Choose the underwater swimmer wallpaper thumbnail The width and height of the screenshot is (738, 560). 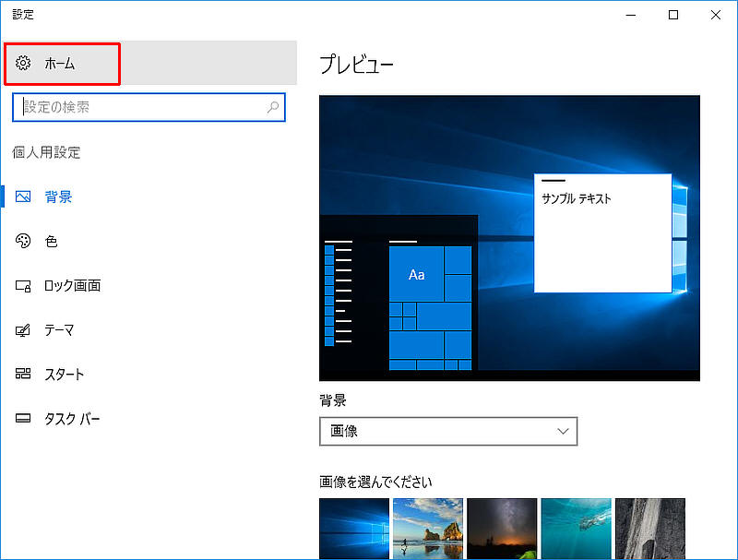576,529
